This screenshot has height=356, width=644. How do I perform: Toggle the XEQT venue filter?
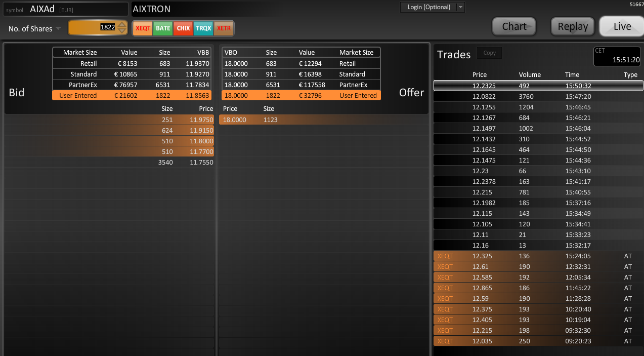tap(143, 28)
